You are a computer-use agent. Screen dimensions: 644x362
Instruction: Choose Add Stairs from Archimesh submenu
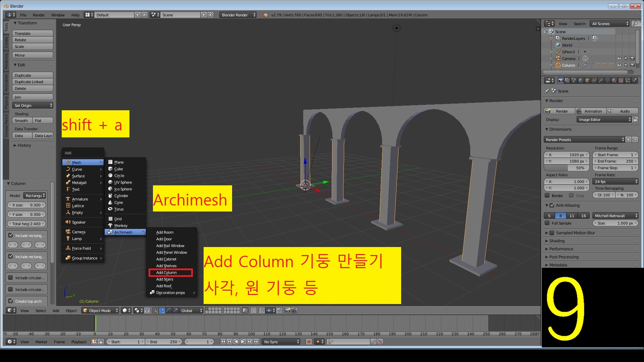[x=165, y=280]
